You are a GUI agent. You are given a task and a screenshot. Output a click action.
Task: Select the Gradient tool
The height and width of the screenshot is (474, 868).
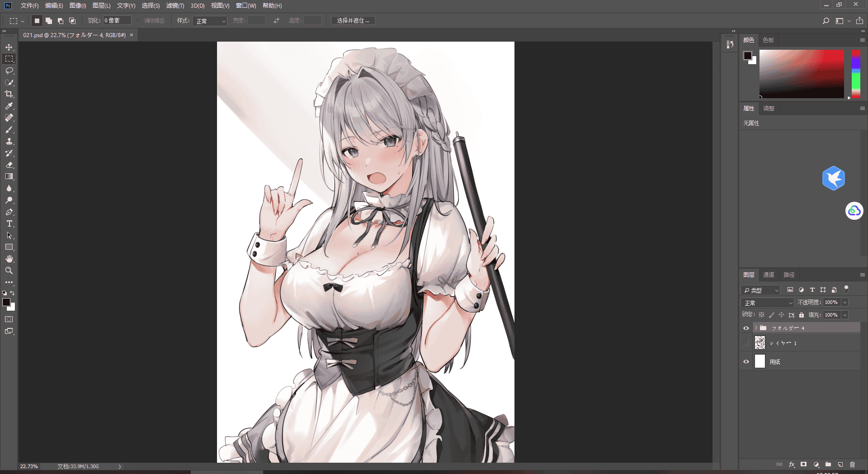9,176
